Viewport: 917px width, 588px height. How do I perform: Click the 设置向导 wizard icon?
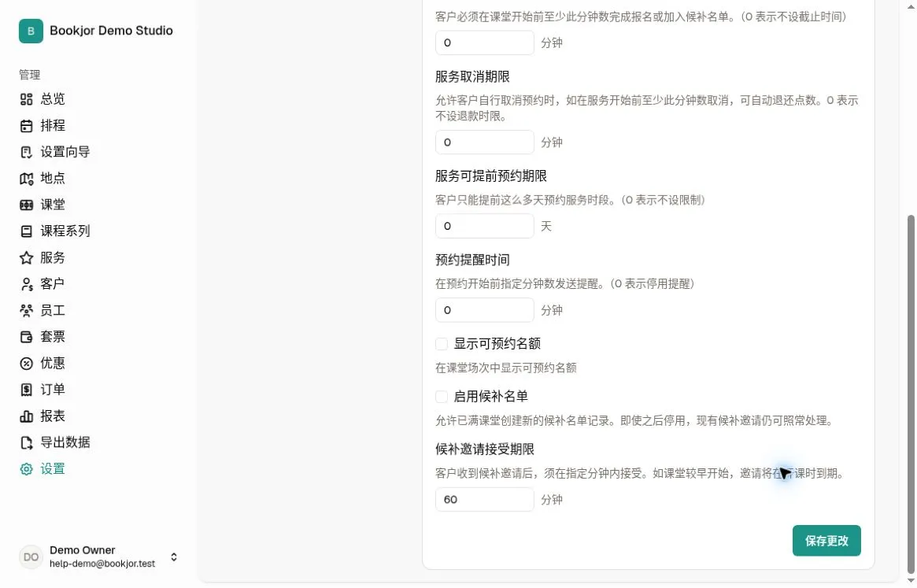click(26, 152)
